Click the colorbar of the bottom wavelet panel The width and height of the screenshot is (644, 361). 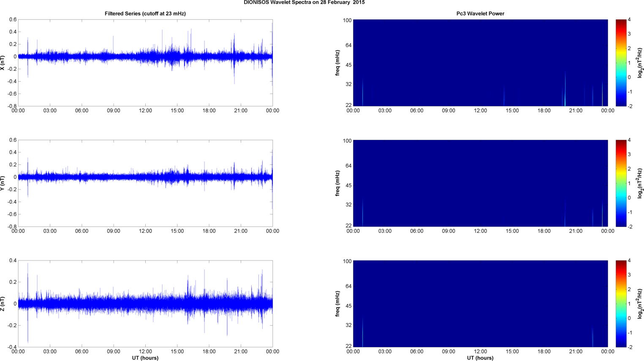pos(621,304)
